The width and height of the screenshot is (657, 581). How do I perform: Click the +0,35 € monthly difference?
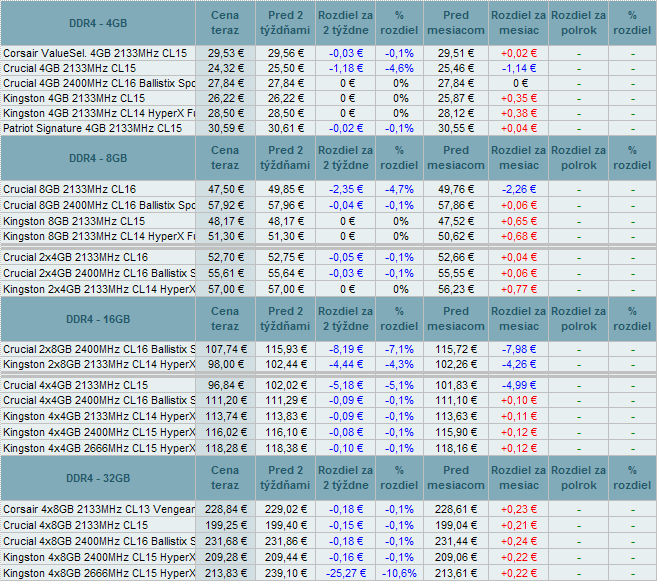pyautogui.click(x=519, y=98)
